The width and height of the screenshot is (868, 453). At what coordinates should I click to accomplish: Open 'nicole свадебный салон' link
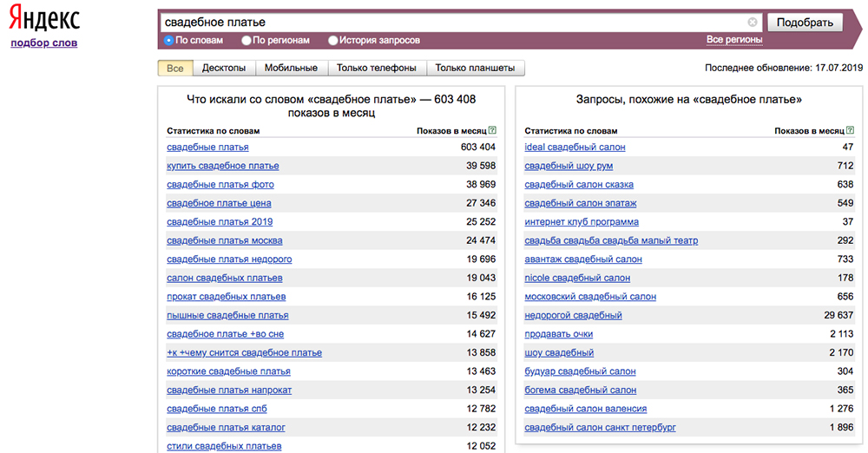(x=577, y=278)
